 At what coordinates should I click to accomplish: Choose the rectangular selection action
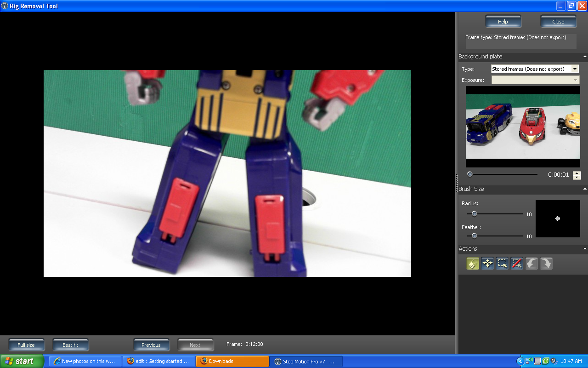(x=502, y=264)
